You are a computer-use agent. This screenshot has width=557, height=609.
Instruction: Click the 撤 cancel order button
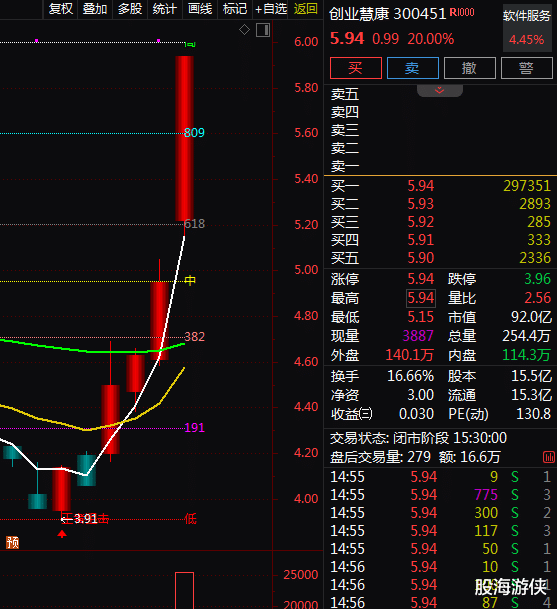point(470,68)
